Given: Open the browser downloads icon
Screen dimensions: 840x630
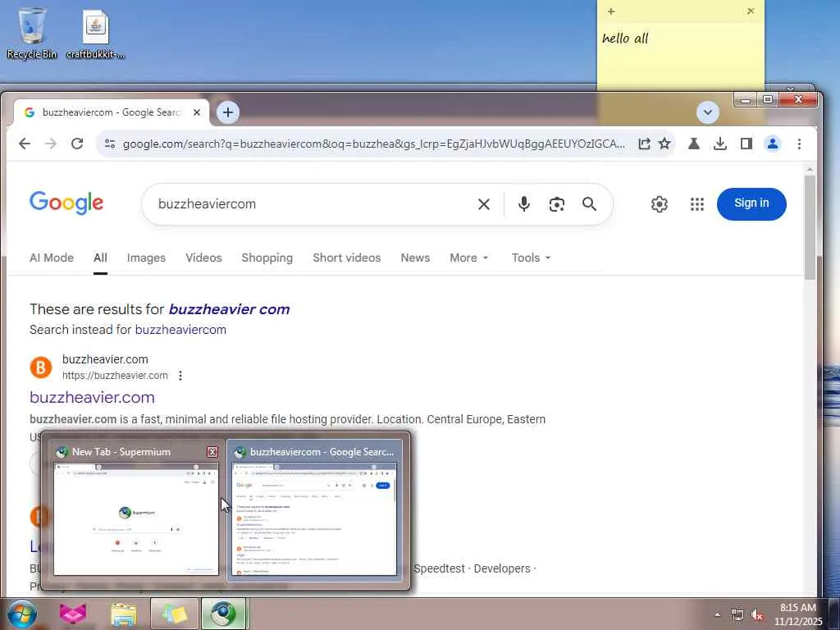Looking at the screenshot, I should [720, 144].
